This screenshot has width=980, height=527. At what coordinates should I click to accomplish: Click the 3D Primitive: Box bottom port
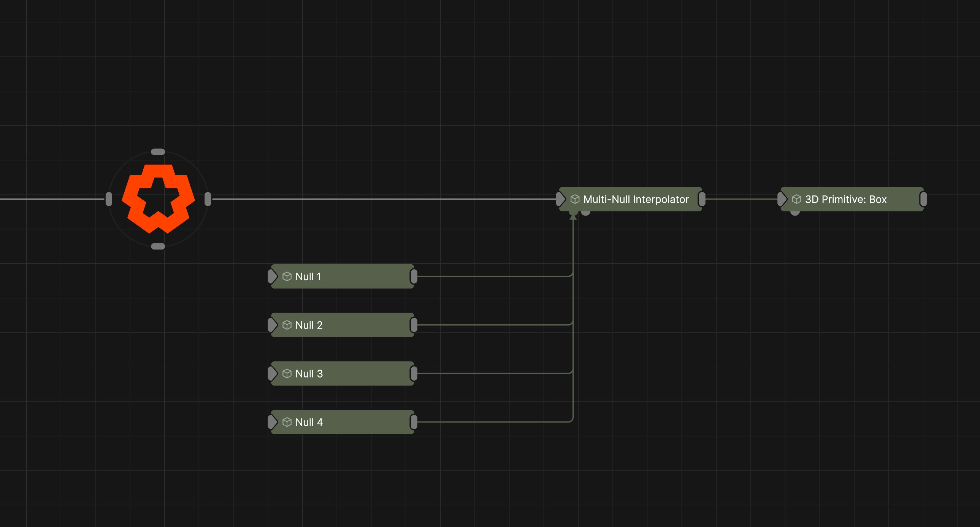tap(795, 213)
